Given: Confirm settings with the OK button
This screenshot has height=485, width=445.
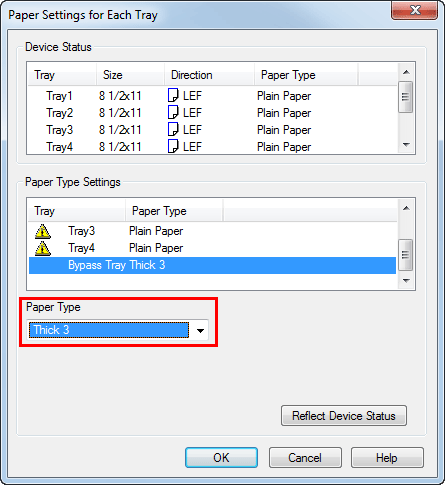Looking at the screenshot, I should point(221,458).
